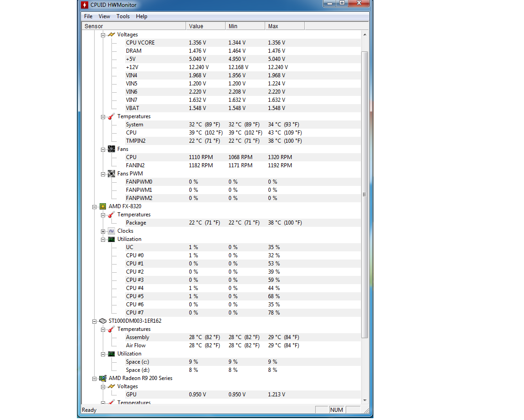This screenshot has height=420, width=524.
Task: Select the CPU #7 utilization row
Action: click(135, 313)
